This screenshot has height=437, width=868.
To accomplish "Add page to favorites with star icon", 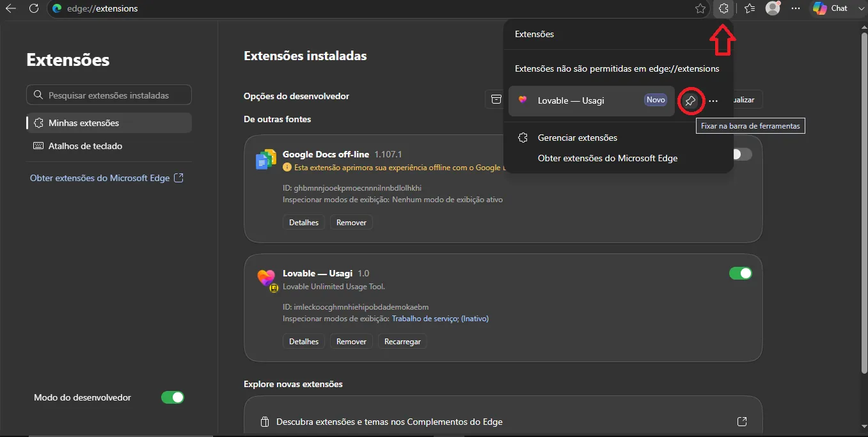I will (x=700, y=8).
